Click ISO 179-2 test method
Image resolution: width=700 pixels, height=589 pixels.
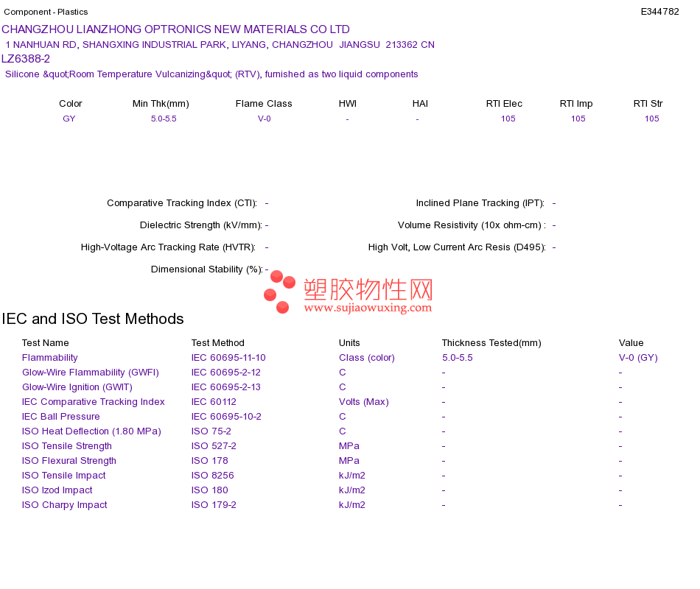coord(214,504)
